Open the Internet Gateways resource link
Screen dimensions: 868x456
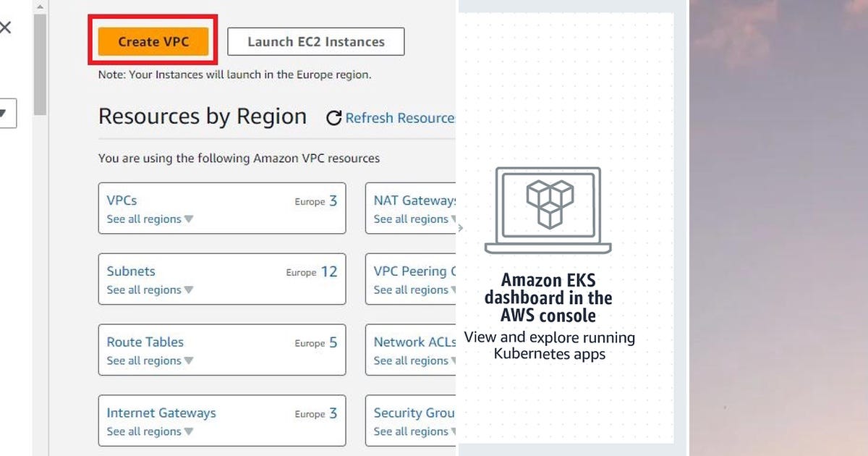click(x=161, y=413)
